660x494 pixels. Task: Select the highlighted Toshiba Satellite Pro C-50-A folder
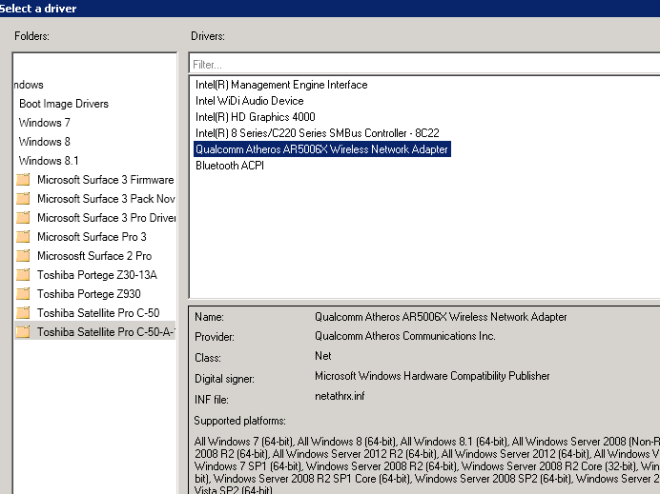pyautogui.click(x=105, y=332)
